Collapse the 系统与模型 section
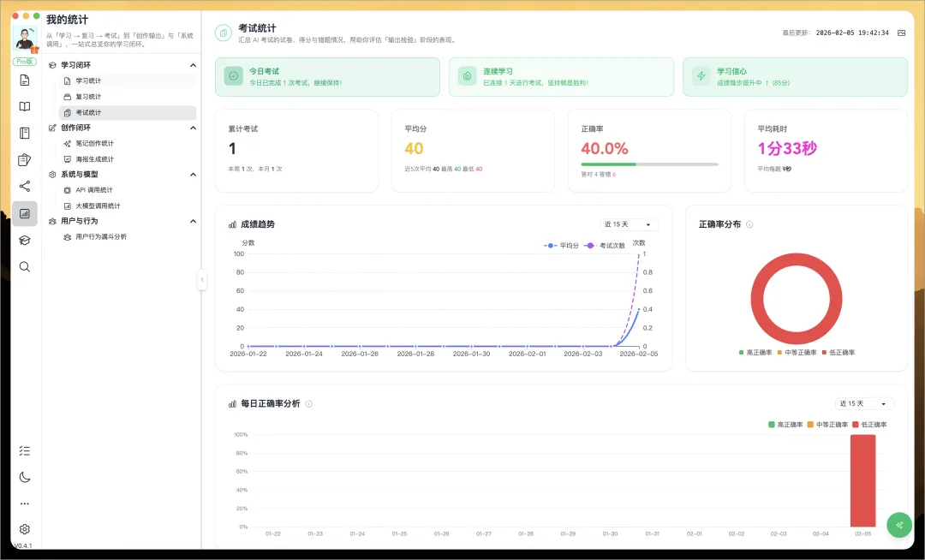The height and width of the screenshot is (560, 925). click(x=193, y=175)
